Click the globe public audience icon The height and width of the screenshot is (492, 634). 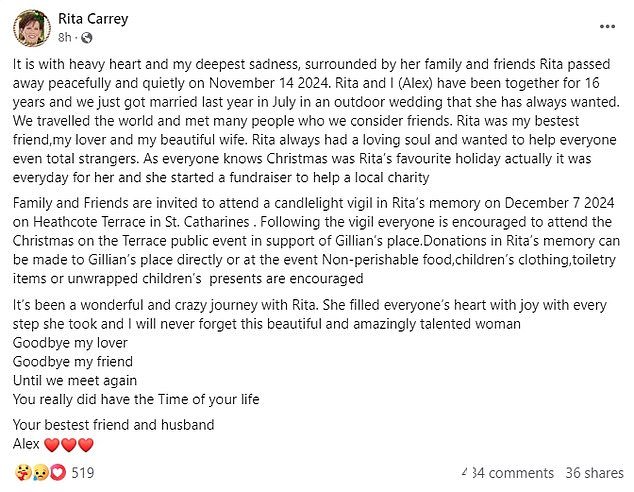(x=87, y=38)
